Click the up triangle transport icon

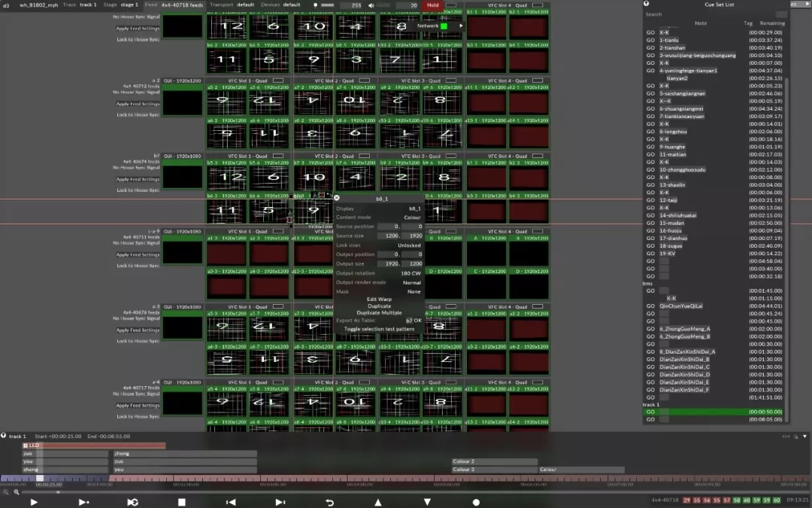point(378,502)
